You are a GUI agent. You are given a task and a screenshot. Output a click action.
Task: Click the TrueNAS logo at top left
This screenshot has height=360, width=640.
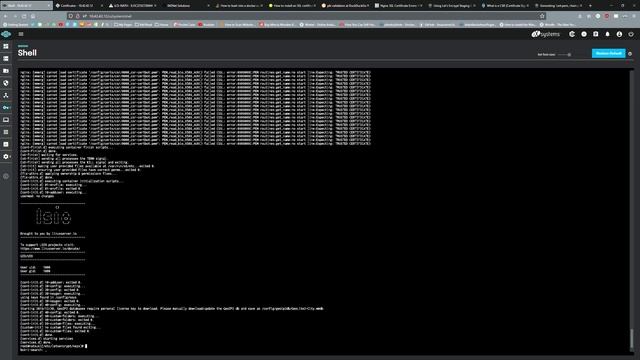point(6,34)
